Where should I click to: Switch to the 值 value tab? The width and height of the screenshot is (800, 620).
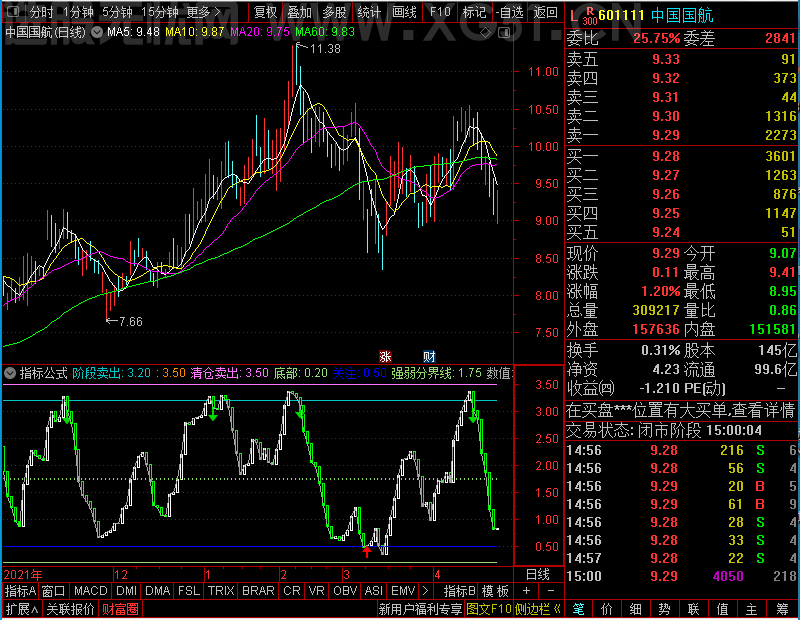(723, 609)
